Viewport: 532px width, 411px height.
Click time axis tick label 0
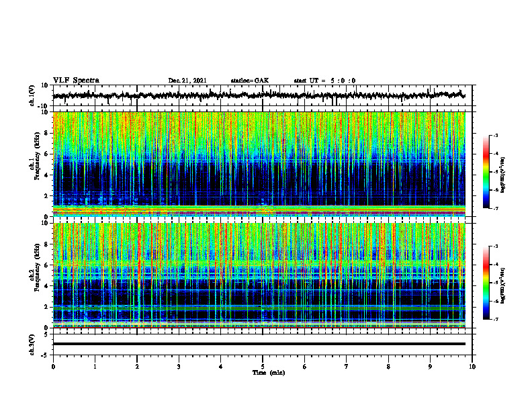coord(53,367)
